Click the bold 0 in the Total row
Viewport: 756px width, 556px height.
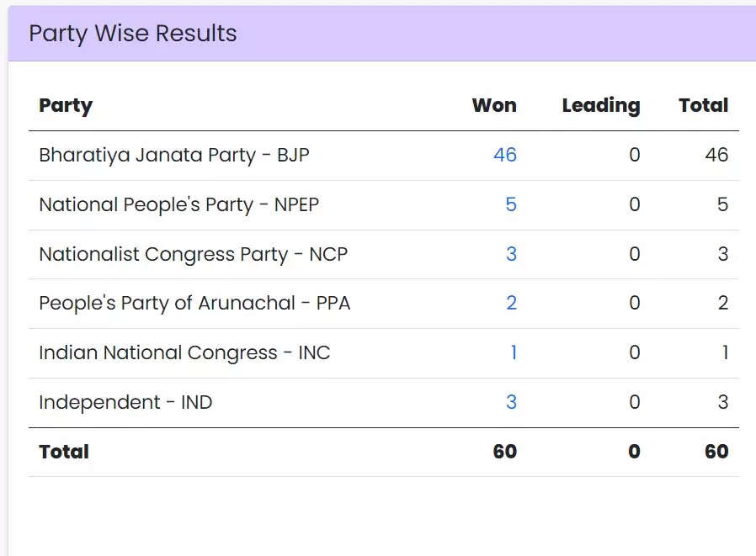click(634, 452)
